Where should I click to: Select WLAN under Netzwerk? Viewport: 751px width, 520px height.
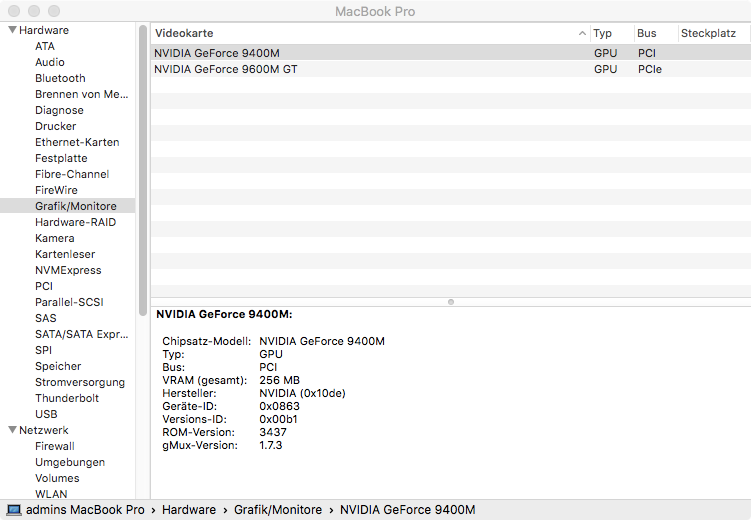tap(51, 494)
